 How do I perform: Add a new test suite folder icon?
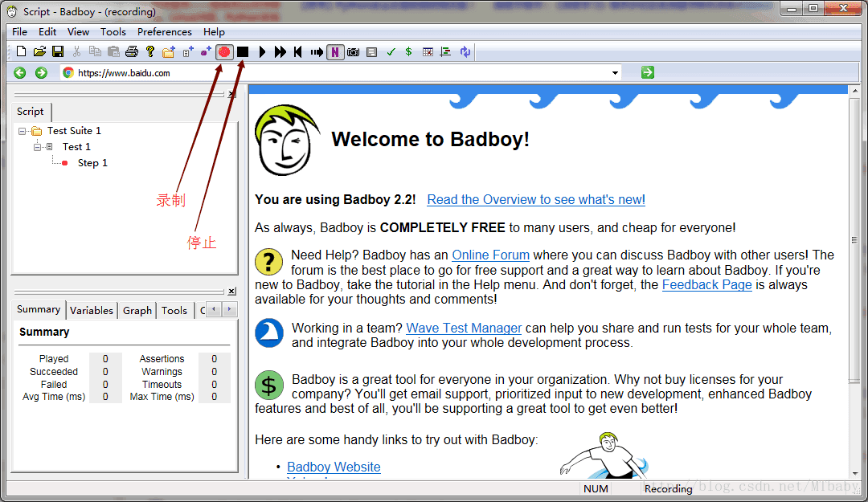169,52
